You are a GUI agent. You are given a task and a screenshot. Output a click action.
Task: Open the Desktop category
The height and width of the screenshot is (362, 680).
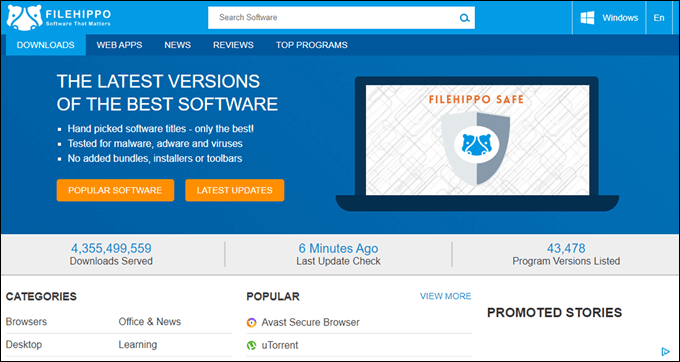24,345
